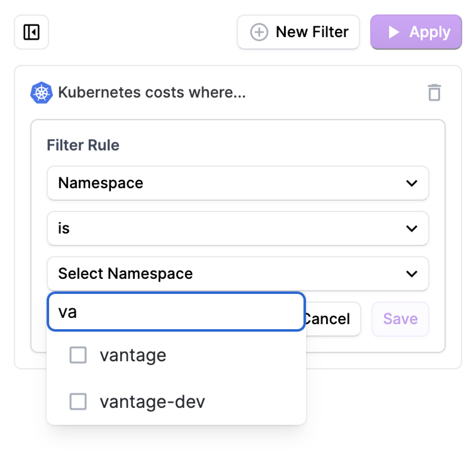Tick the vantage-dev checkbox
The height and width of the screenshot is (450, 476).
point(78,402)
